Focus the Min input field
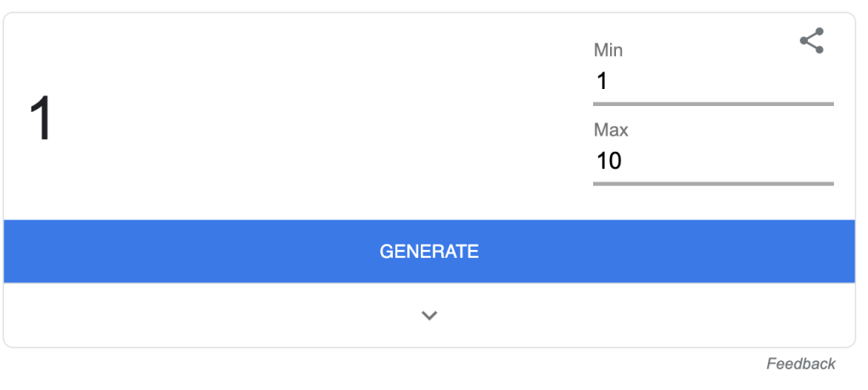 tap(713, 81)
